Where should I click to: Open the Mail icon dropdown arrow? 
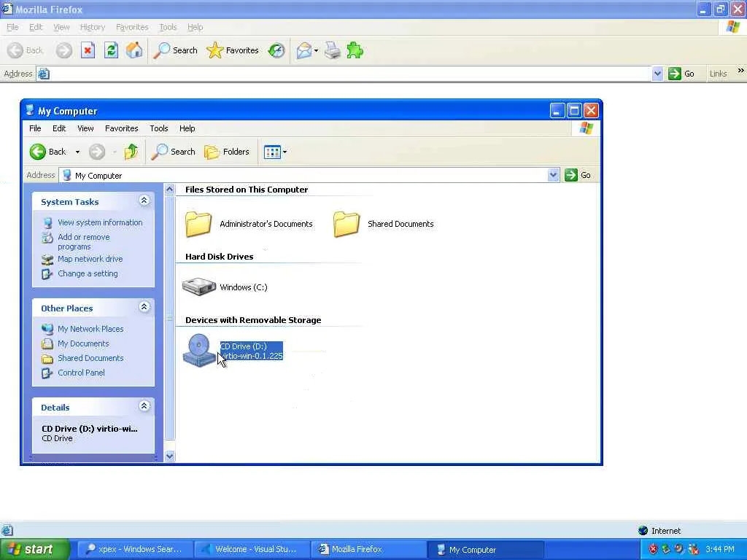(317, 50)
